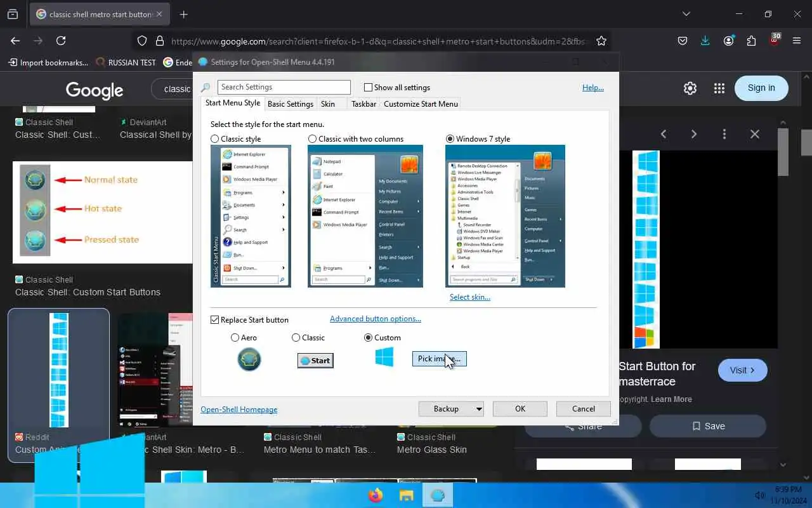
Task: Open Firefox extensions puzzle icon
Action: point(751,41)
